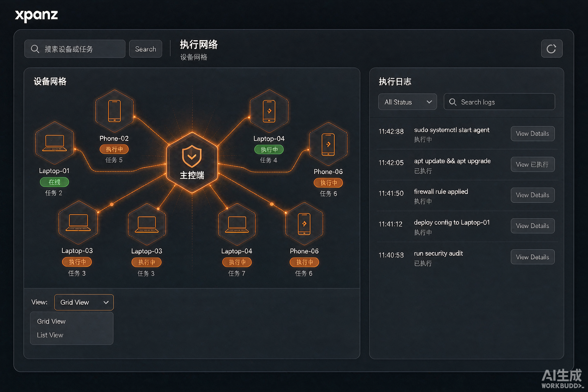Click the xpanz logo
Image resolution: width=588 pixels, height=392 pixels.
tap(36, 15)
